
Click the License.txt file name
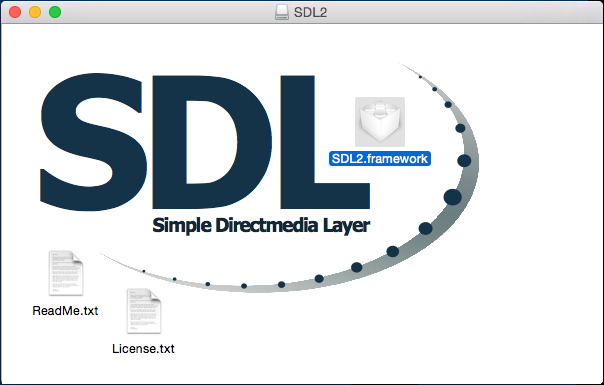click(143, 349)
